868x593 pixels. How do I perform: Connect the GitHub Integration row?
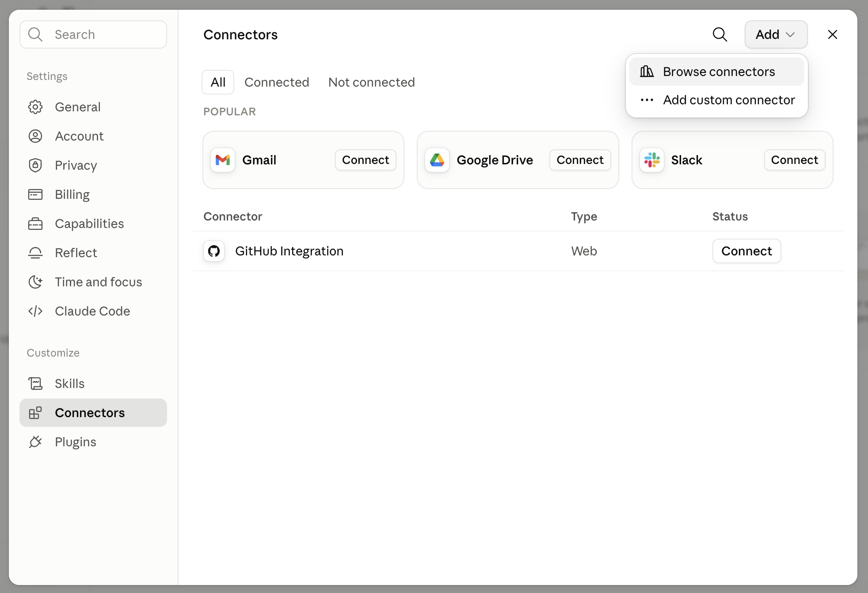coord(746,251)
